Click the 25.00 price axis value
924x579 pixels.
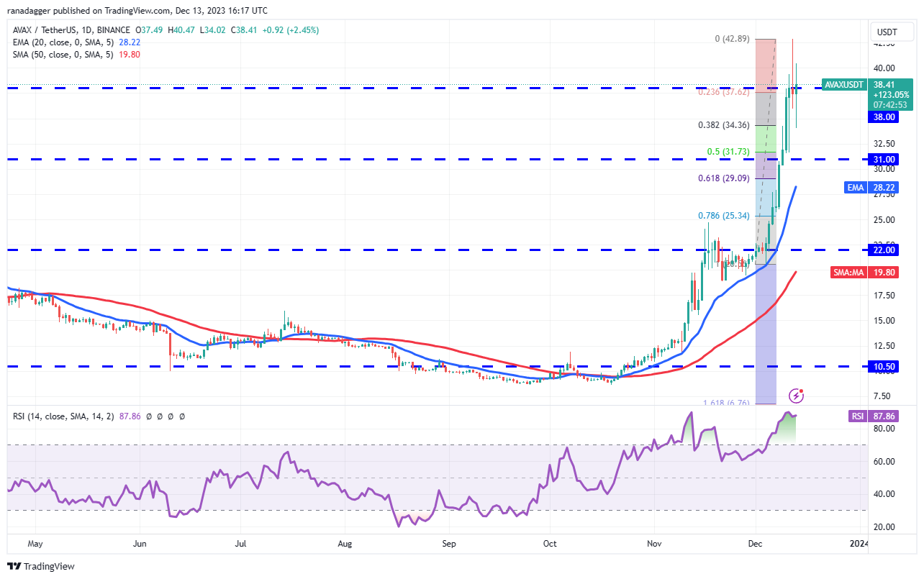click(x=883, y=219)
